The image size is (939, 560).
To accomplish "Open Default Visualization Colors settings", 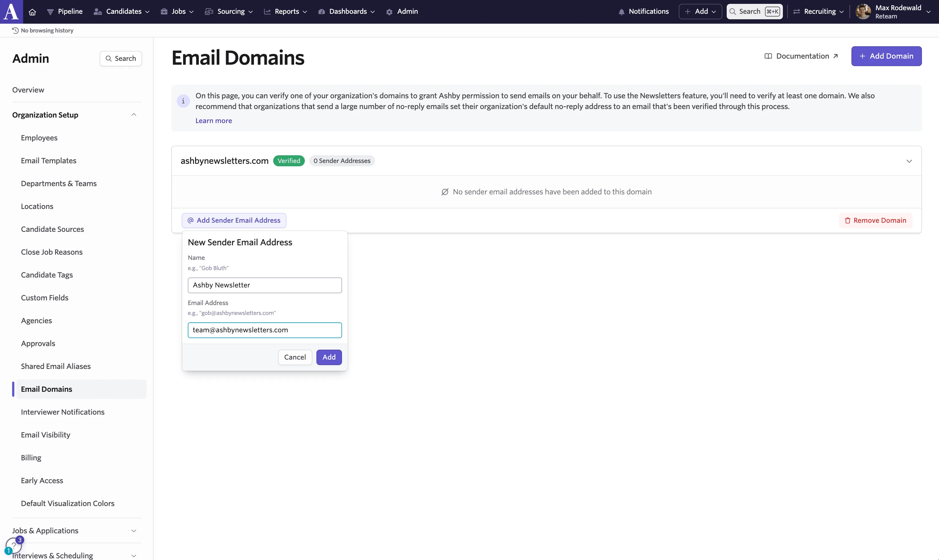I will point(67,503).
